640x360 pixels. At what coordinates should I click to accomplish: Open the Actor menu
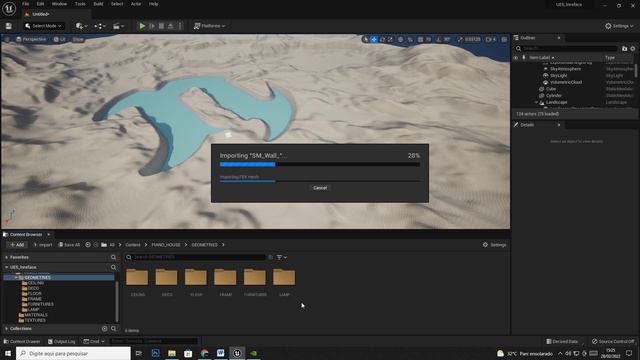click(x=136, y=4)
